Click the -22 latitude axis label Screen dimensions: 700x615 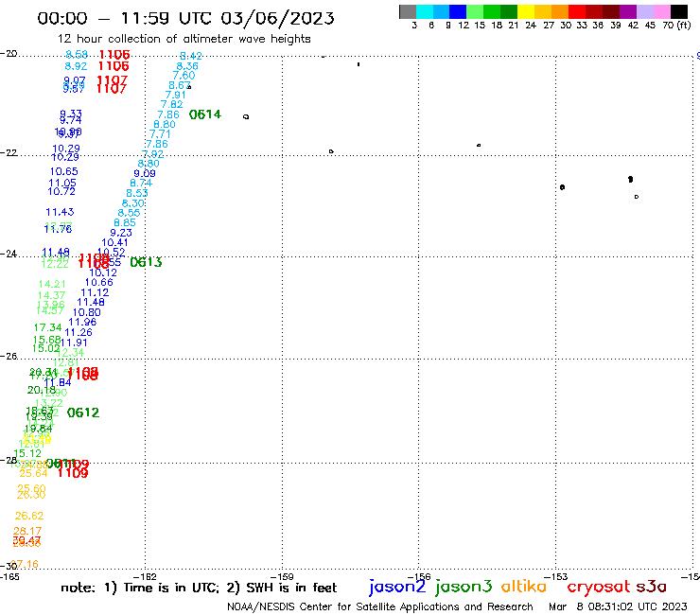click(9, 152)
